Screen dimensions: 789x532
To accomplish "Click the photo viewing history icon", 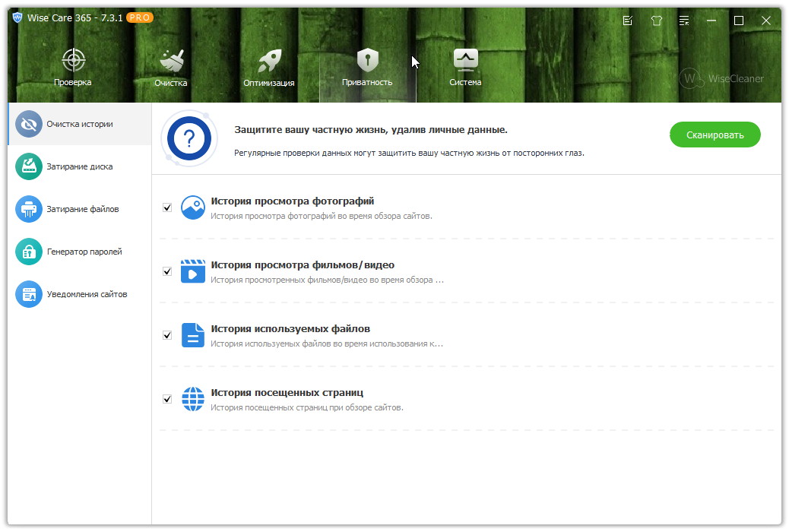I will click(193, 207).
